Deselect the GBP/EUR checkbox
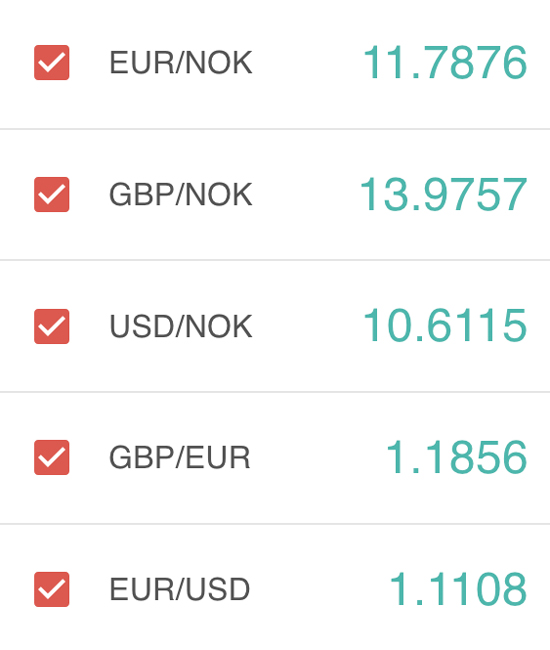550x650 pixels. 51,458
